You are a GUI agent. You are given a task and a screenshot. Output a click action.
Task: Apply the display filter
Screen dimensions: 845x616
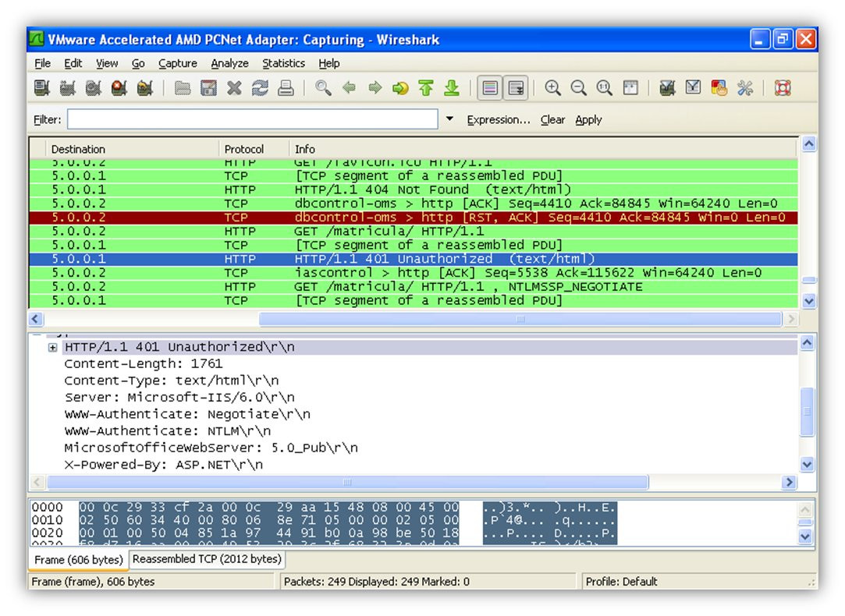(588, 119)
